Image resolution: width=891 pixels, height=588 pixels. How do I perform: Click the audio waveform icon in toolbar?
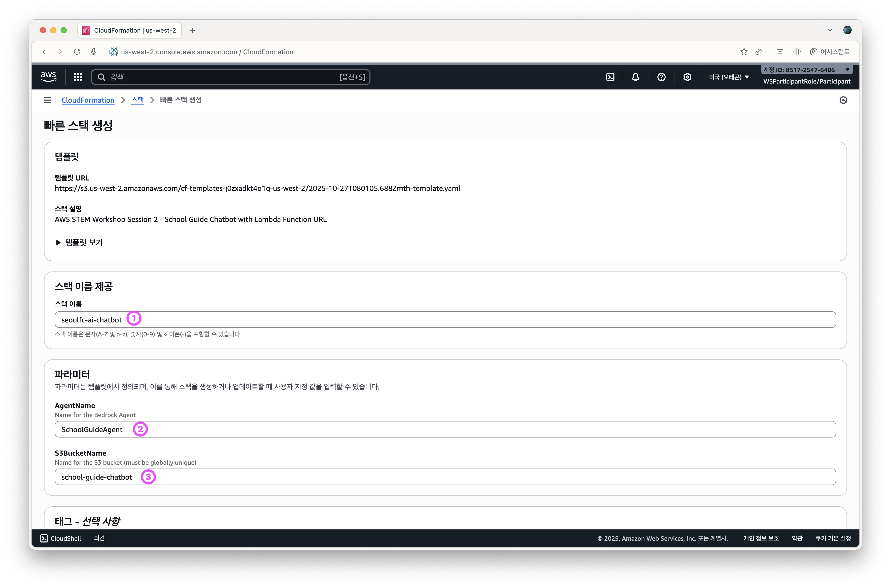click(797, 52)
